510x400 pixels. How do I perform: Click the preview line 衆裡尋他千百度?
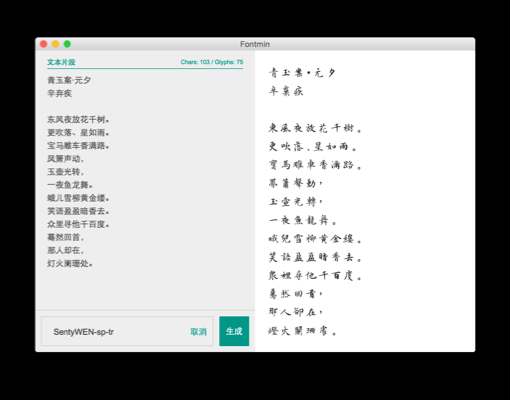pos(315,276)
